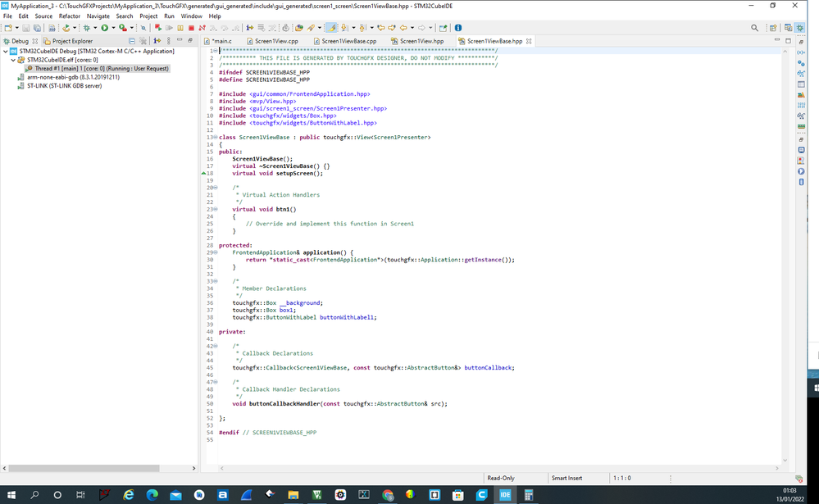Screen dimensions: 819x504
Task: Minimize the editor area
Action: (x=776, y=40)
